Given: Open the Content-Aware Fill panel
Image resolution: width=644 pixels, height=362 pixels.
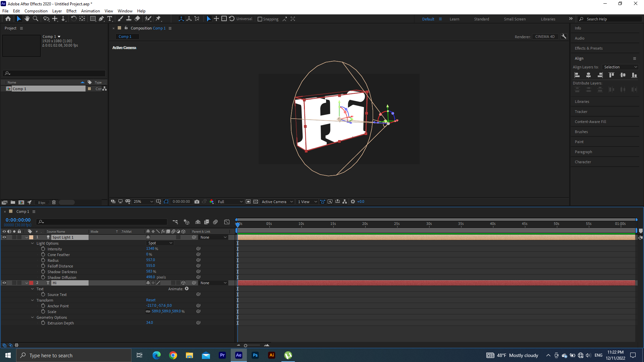Looking at the screenshot, I should point(590,121).
